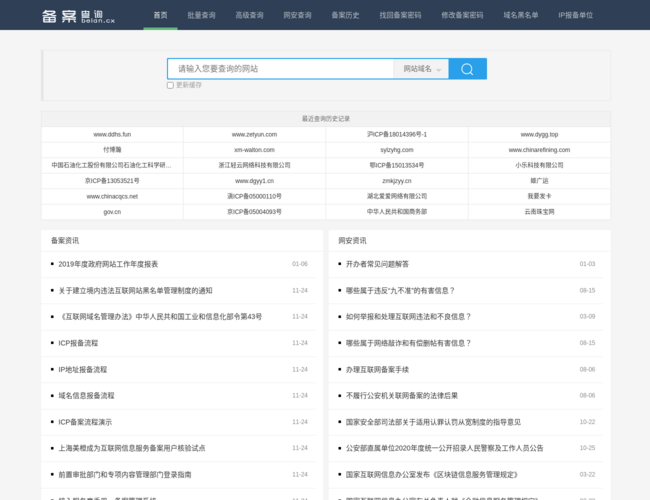Open article 办理互联网备案手续

377,369
